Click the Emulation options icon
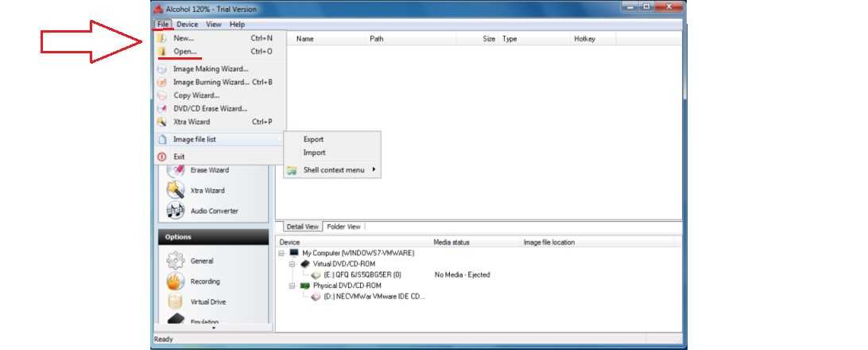The image size is (868, 350). (176, 319)
